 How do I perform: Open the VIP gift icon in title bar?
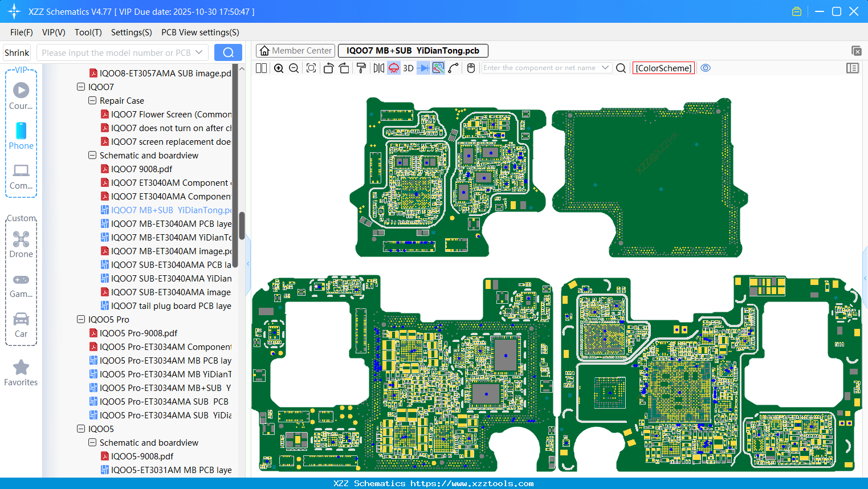tap(797, 11)
